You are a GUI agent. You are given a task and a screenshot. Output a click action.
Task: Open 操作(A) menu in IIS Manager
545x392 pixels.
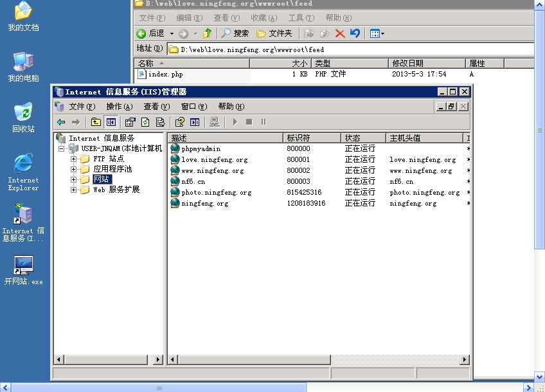(x=120, y=106)
